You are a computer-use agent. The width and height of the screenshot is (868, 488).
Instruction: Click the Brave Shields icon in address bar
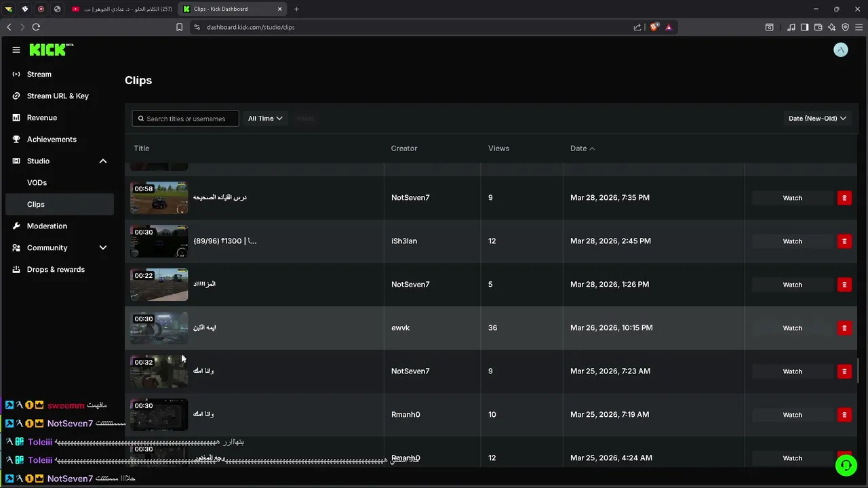[x=654, y=27]
